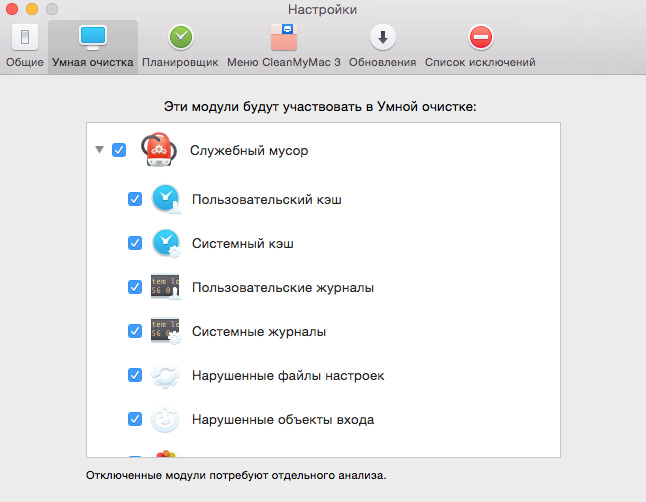Viewport: 646px width, 502px height.
Task: Click the Нарушенные объекты входа icon
Action: [165, 419]
